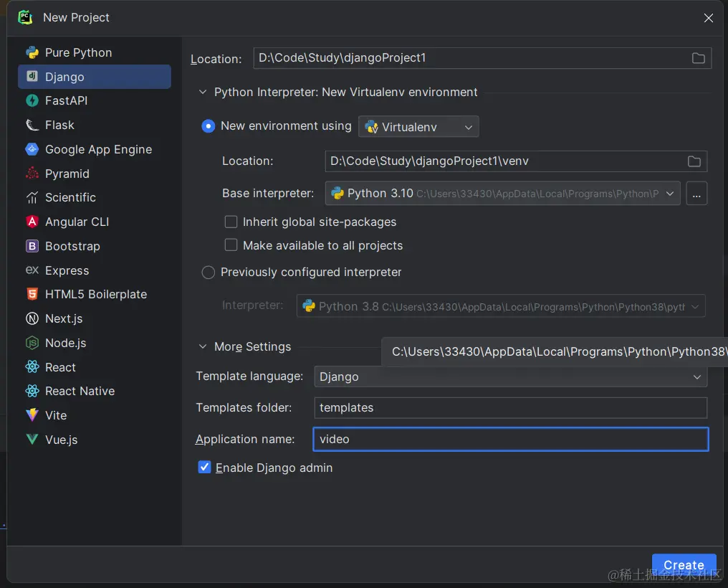Uncheck Enable Django admin
Viewport: 728px width, 588px height.
[x=204, y=467]
